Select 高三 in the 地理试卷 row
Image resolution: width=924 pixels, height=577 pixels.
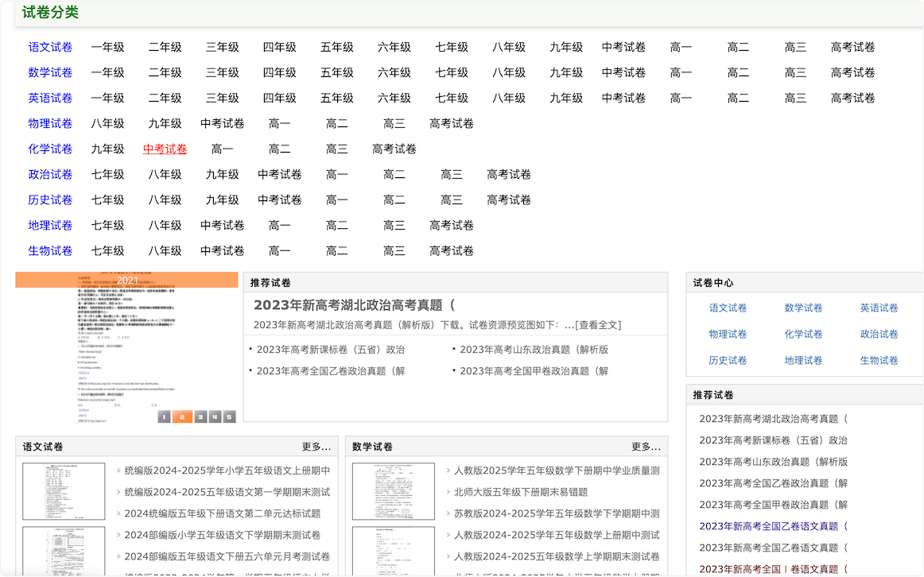pos(394,226)
